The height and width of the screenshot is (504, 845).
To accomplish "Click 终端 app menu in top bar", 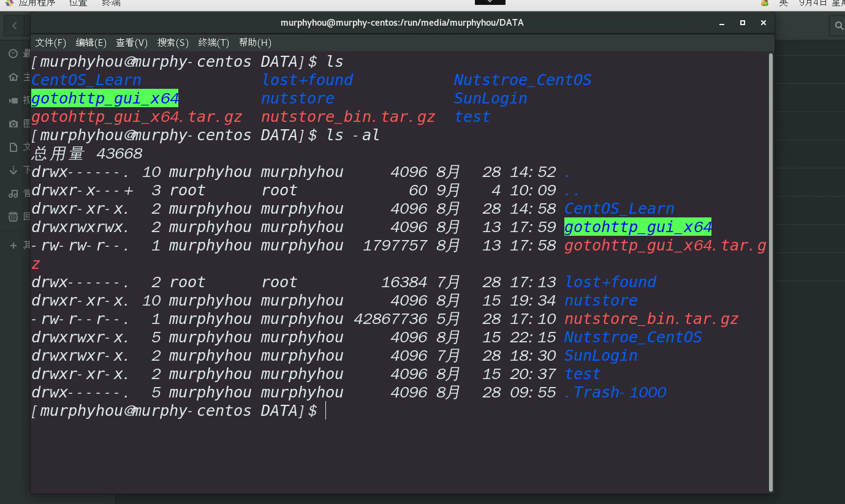I will [111, 3].
